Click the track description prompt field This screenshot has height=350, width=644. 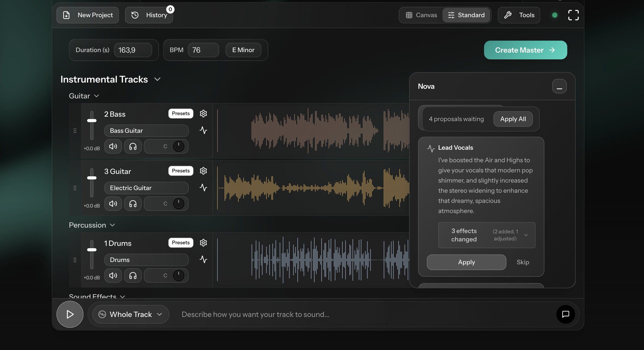tap(364, 314)
